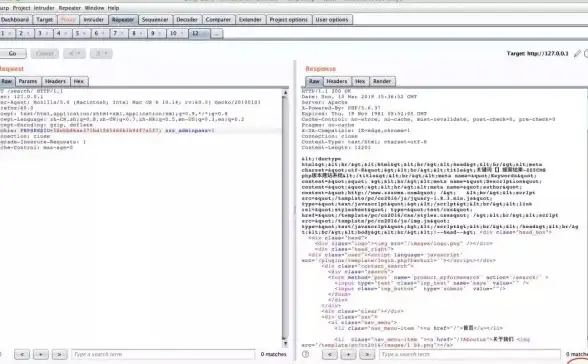
Task: Close Repeater tab number 3
Action: 47,34
